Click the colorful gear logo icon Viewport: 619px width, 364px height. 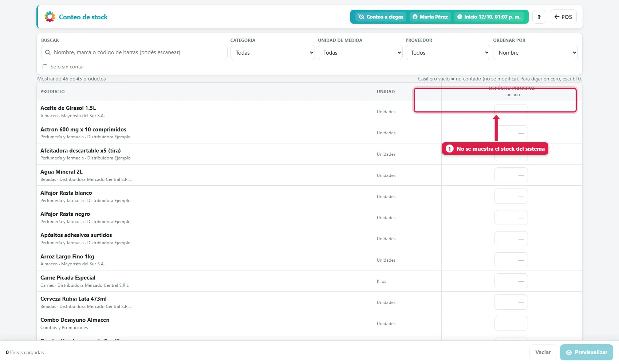[50, 17]
